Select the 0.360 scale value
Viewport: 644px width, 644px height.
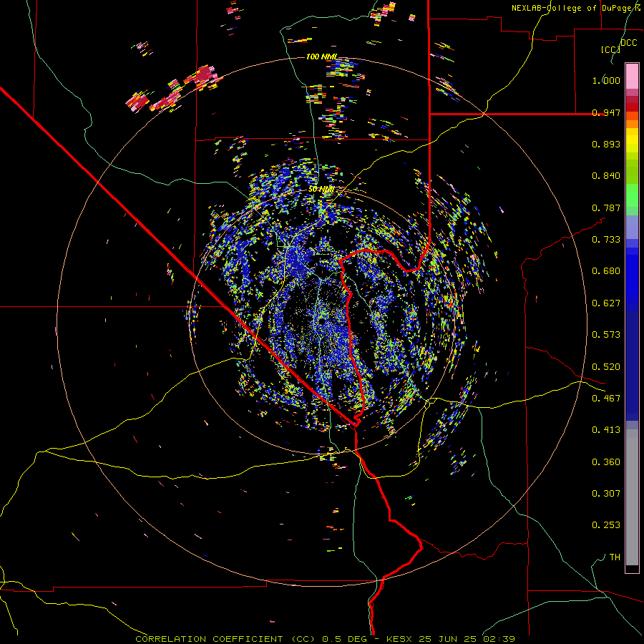tap(606, 462)
